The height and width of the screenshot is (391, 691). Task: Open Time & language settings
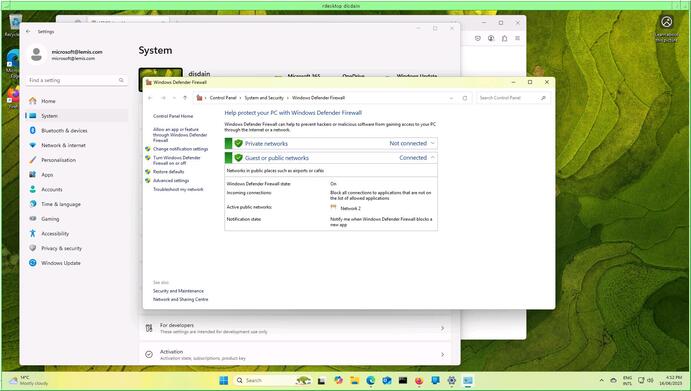point(76,204)
